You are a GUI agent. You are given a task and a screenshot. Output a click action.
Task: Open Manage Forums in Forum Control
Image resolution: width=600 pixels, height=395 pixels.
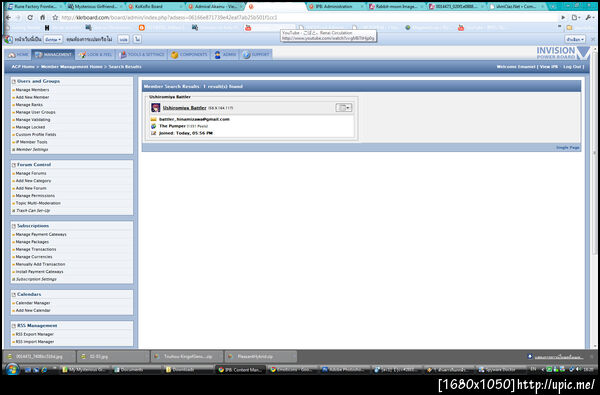[x=31, y=173]
